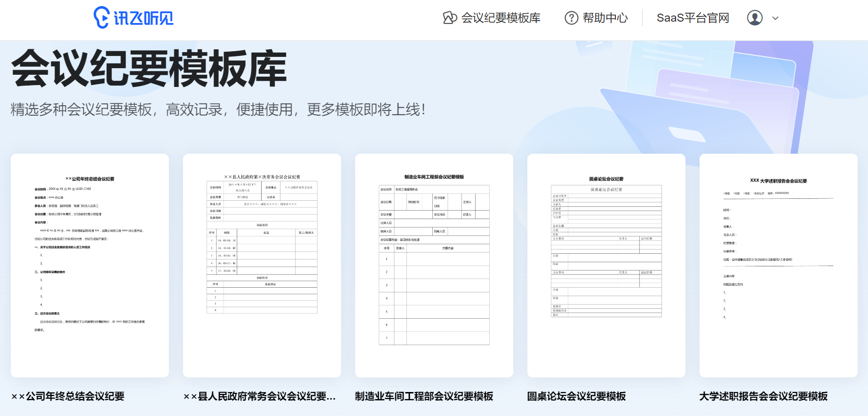Click the 讯飞听见 logo
Image resolution: width=868 pixels, height=416 pixels.
pyautogui.click(x=134, y=18)
